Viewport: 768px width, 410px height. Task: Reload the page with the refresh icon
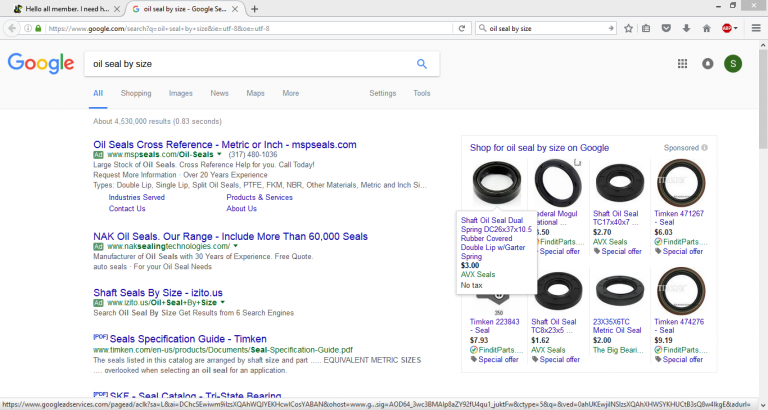461,28
